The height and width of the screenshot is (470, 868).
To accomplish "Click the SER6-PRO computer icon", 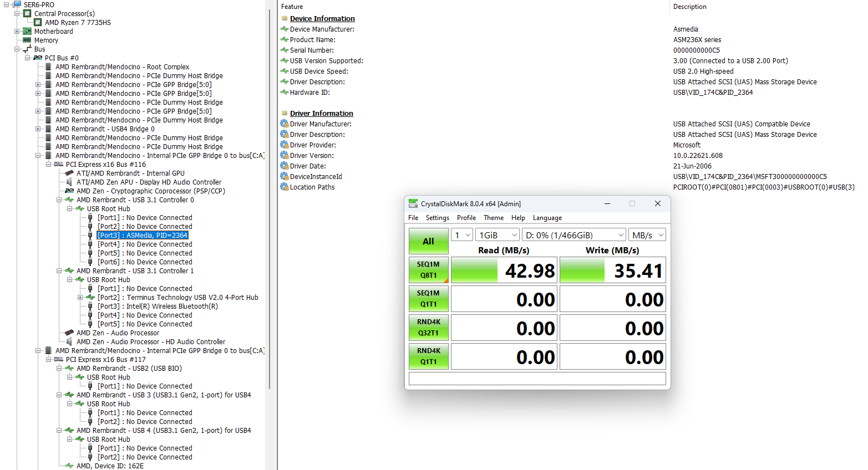I will pos(17,4).
